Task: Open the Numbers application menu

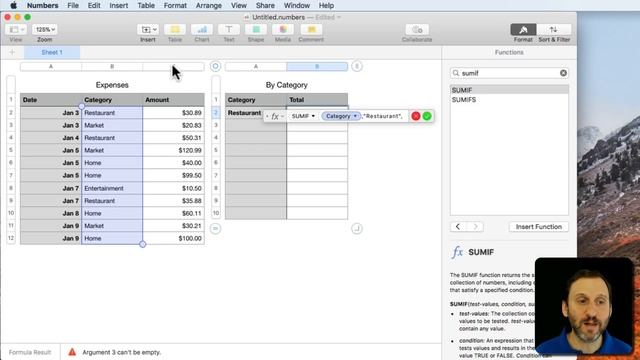Action: click(42, 5)
